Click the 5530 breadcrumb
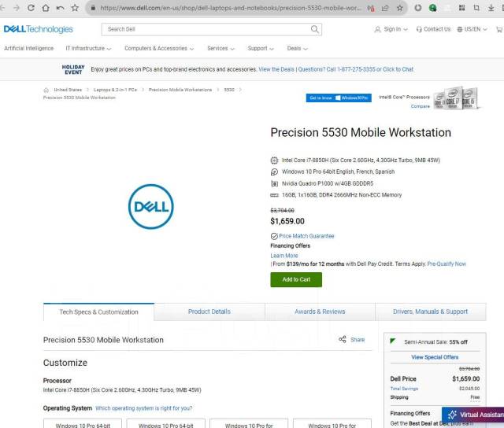The image size is (504, 428). 229,90
